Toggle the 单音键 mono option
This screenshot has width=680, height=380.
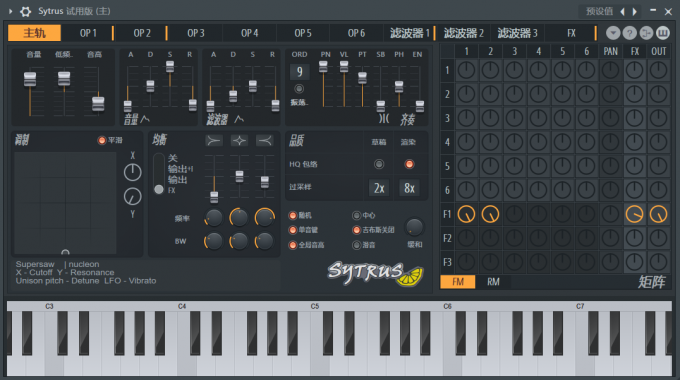point(293,230)
